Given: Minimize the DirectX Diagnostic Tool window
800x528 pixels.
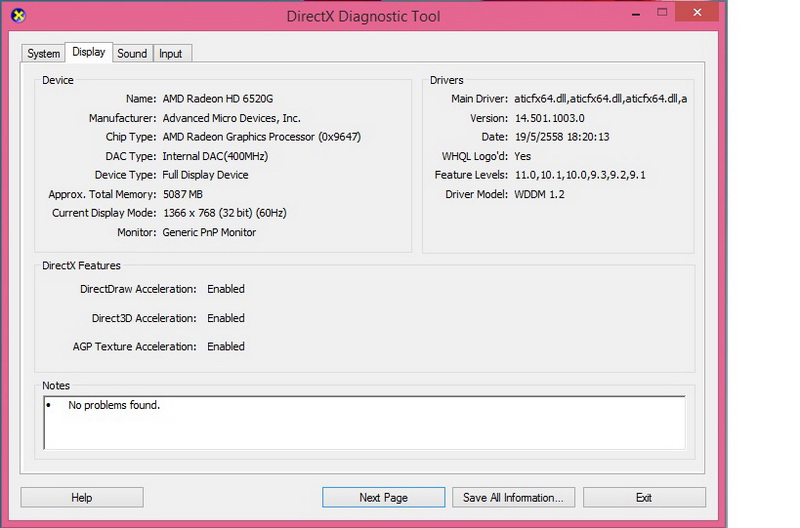Looking at the screenshot, I should [636, 13].
